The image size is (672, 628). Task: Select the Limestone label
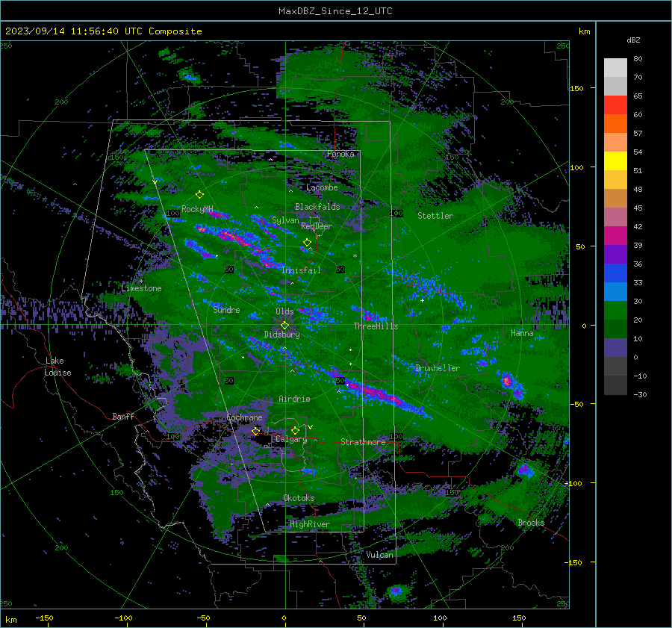pyautogui.click(x=141, y=288)
